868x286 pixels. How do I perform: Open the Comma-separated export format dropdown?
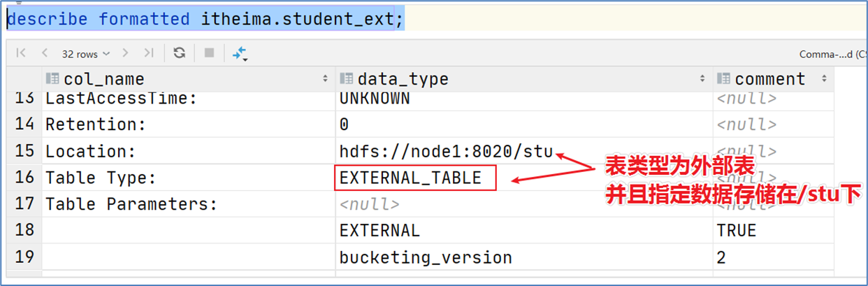coord(831,54)
